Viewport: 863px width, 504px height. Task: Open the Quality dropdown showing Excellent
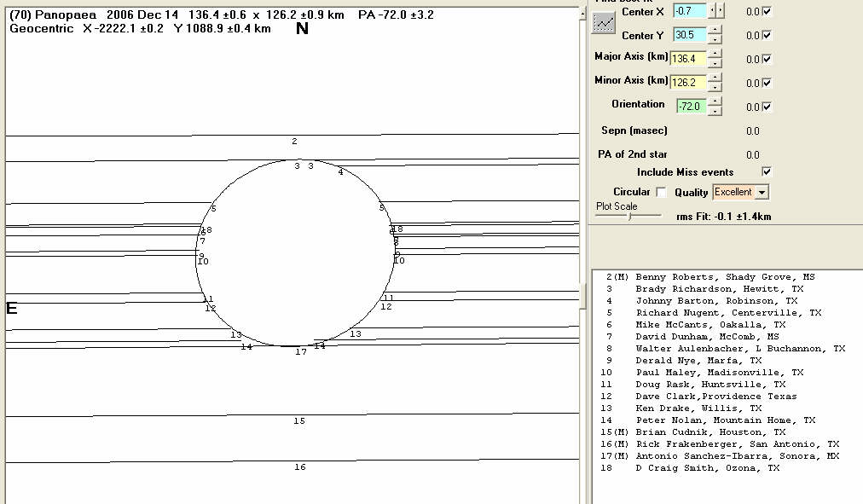tap(741, 192)
